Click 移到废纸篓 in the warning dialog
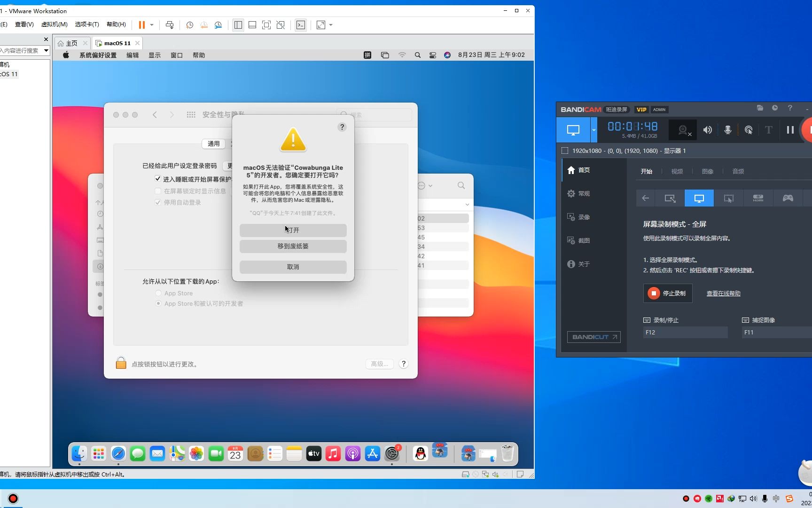 293,246
